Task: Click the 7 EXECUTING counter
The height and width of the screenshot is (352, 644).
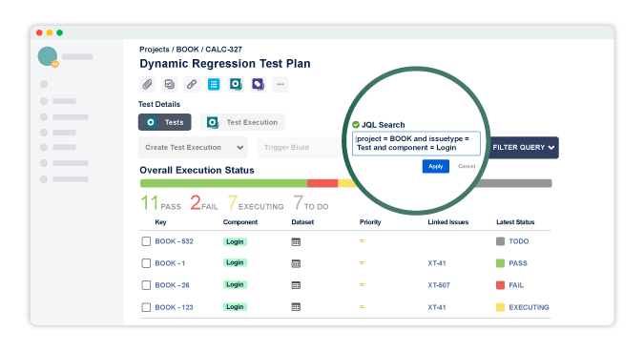Action: pyautogui.click(x=256, y=203)
